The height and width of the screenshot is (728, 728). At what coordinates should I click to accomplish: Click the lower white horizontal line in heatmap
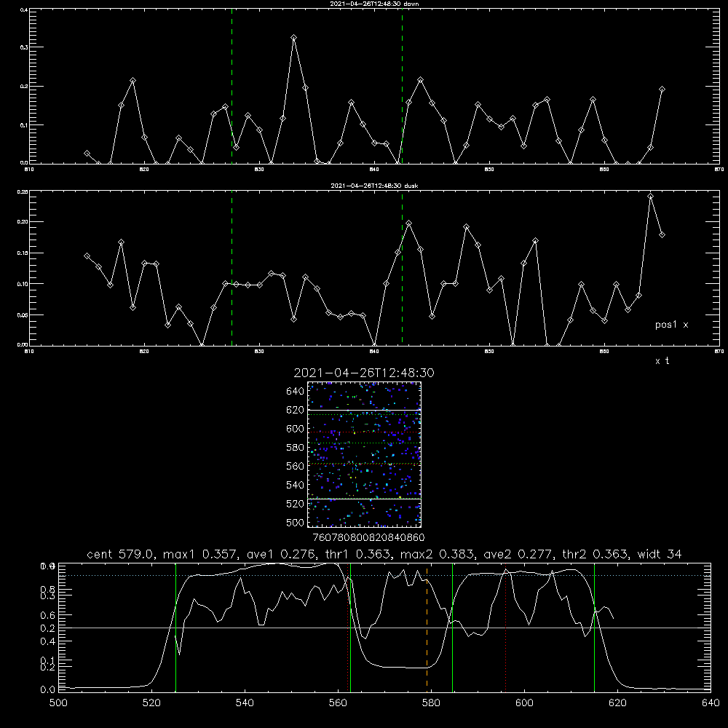pos(365,499)
